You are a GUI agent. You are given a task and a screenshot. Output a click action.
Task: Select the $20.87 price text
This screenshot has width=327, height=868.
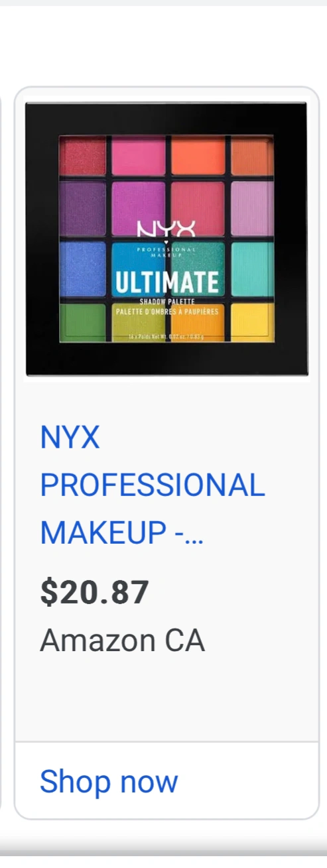point(95,592)
